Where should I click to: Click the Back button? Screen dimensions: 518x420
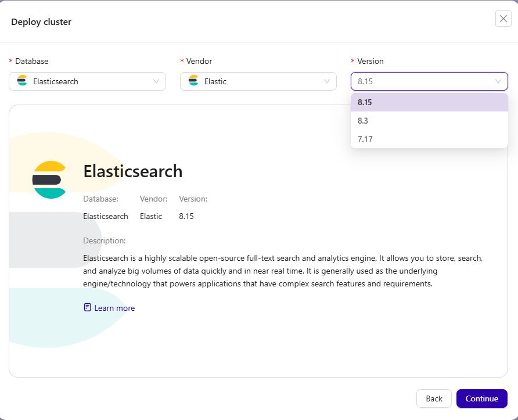434,399
